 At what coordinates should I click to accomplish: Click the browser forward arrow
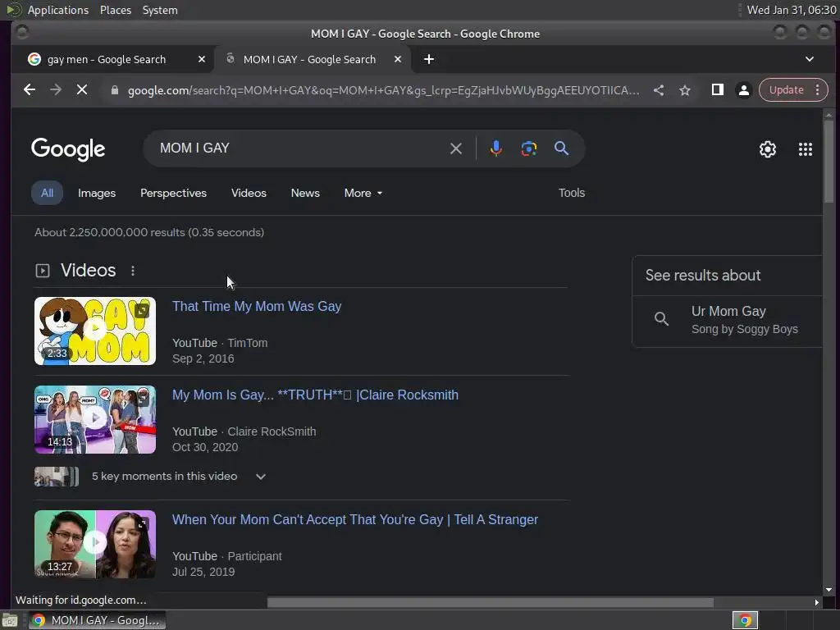(56, 90)
